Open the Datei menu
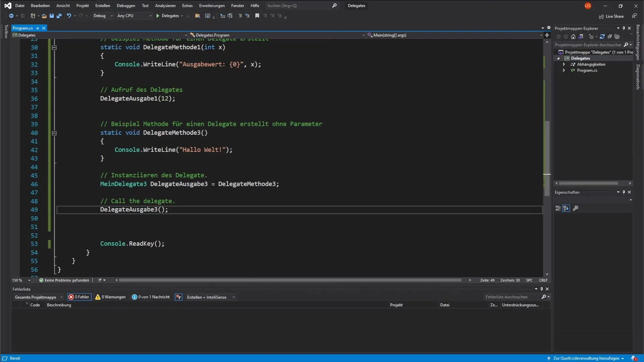The width and height of the screenshot is (644, 362). click(20, 6)
